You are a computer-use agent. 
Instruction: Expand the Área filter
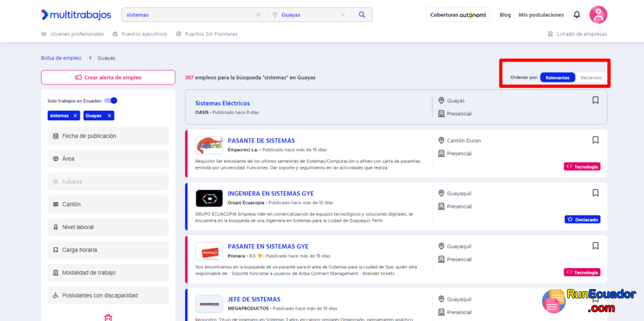pyautogui.click(x=108, y=159)
